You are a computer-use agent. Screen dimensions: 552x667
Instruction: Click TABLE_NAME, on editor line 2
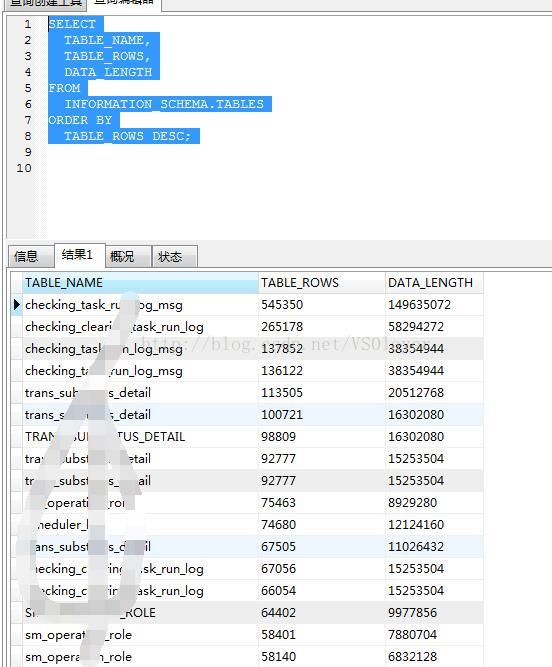pos(108,40)
